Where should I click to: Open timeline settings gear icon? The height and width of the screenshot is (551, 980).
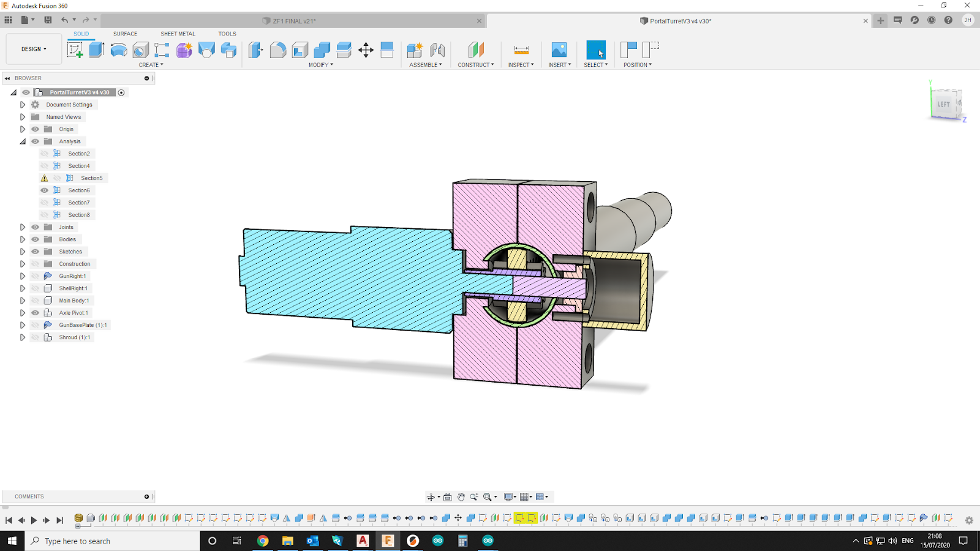point(969,520)
